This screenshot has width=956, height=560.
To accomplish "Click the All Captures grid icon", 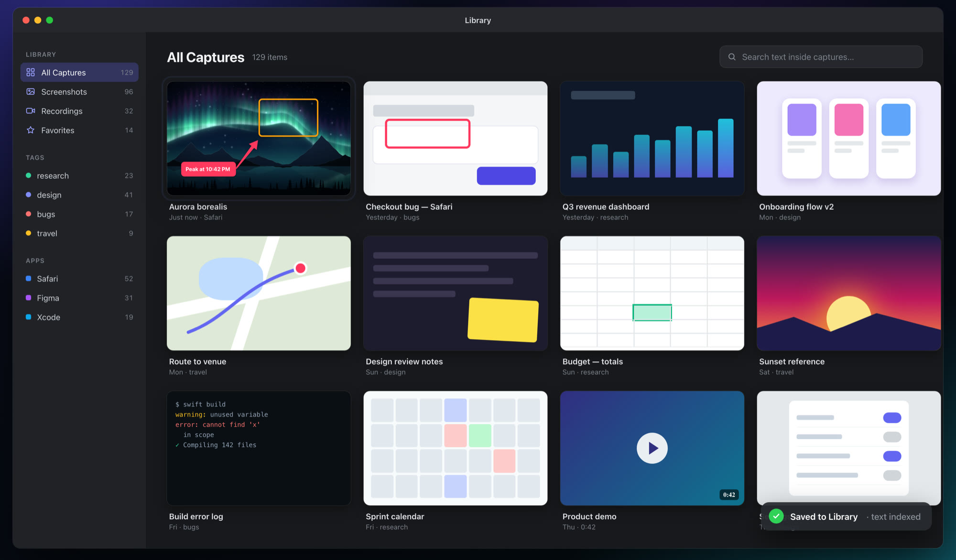I will [x=31, y=72].
